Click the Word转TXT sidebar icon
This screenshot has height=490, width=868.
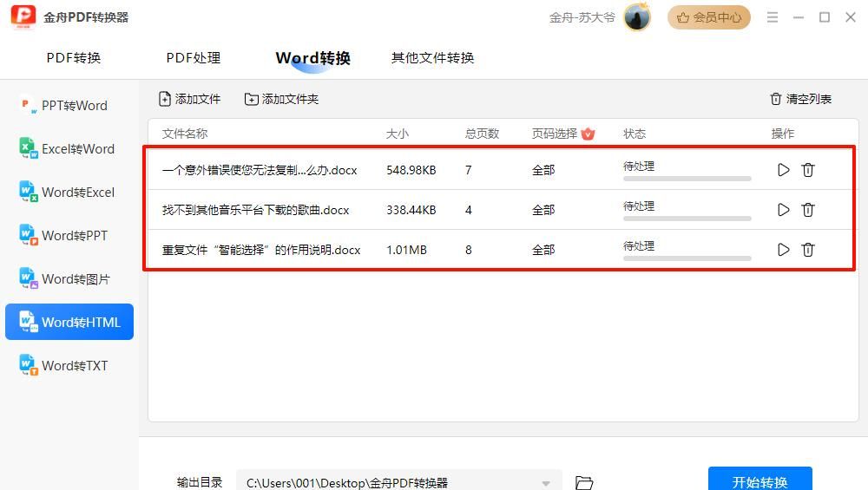click(x=28, y=365)
